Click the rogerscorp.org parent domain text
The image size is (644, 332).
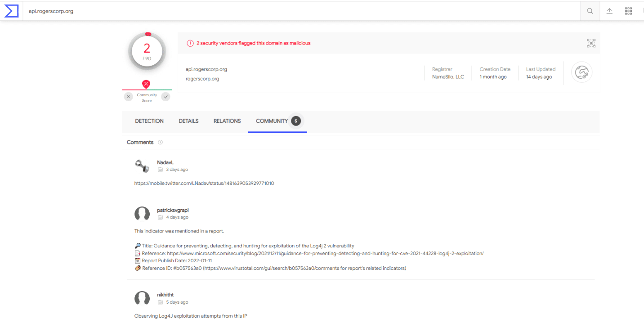202,79
